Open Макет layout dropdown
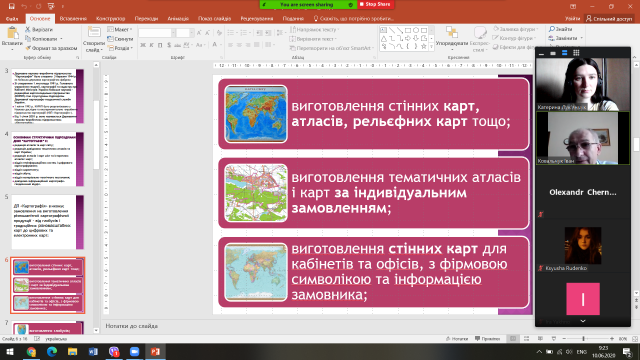The image size is (640, 360). pyautogui.click(x=120, y=29)
